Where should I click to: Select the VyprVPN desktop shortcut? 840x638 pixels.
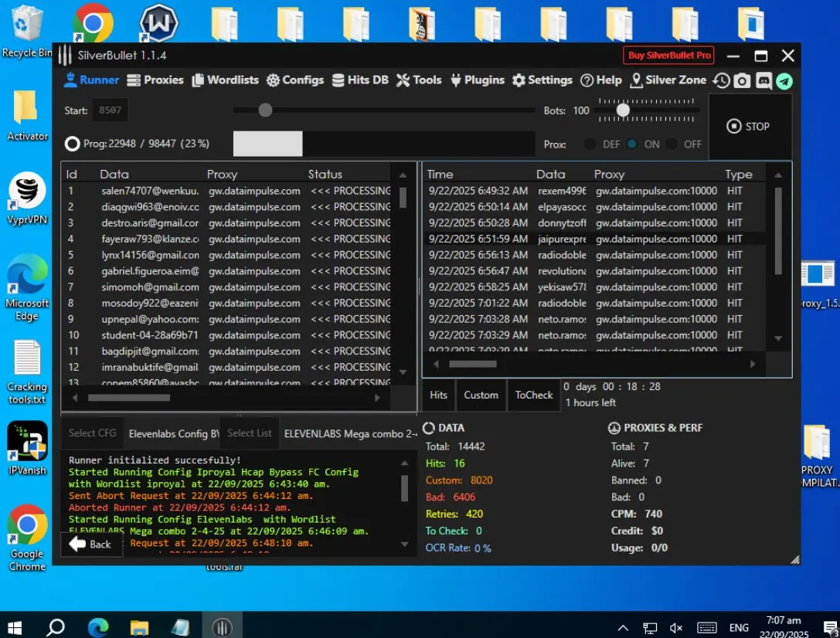click(x=27, y=198)
